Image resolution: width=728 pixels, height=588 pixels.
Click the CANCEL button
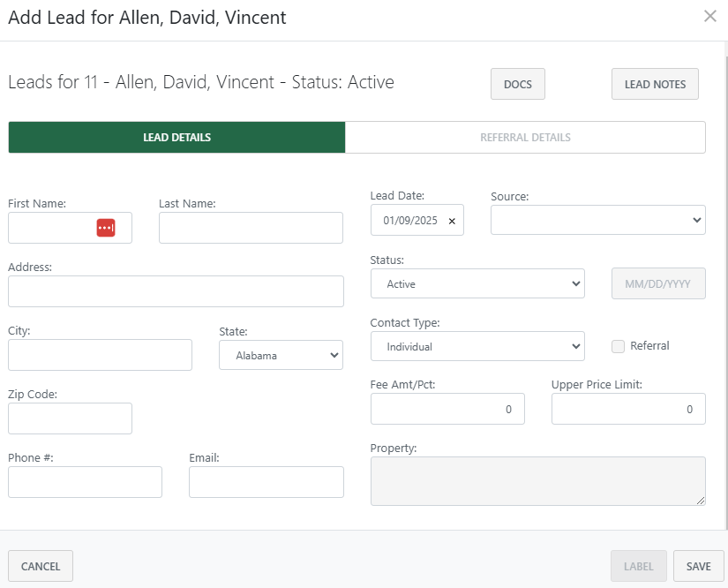tap(40, 566)
